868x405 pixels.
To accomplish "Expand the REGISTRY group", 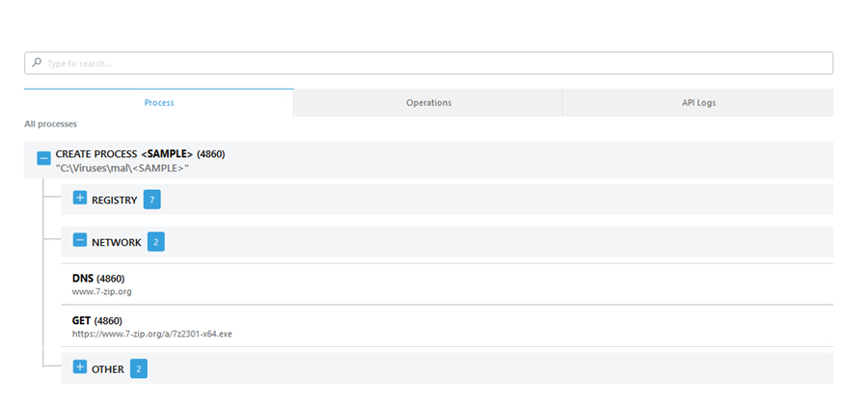I will point(80,198).
